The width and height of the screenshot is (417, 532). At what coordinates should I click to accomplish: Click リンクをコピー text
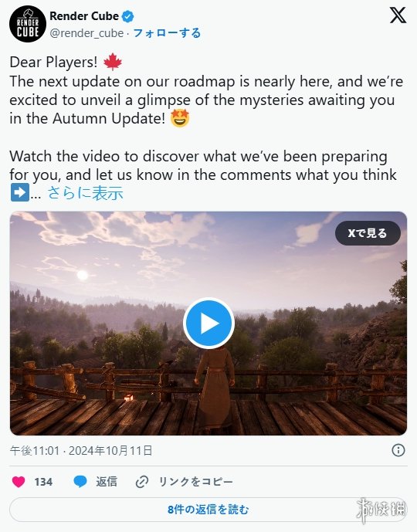tap(196, 482)
